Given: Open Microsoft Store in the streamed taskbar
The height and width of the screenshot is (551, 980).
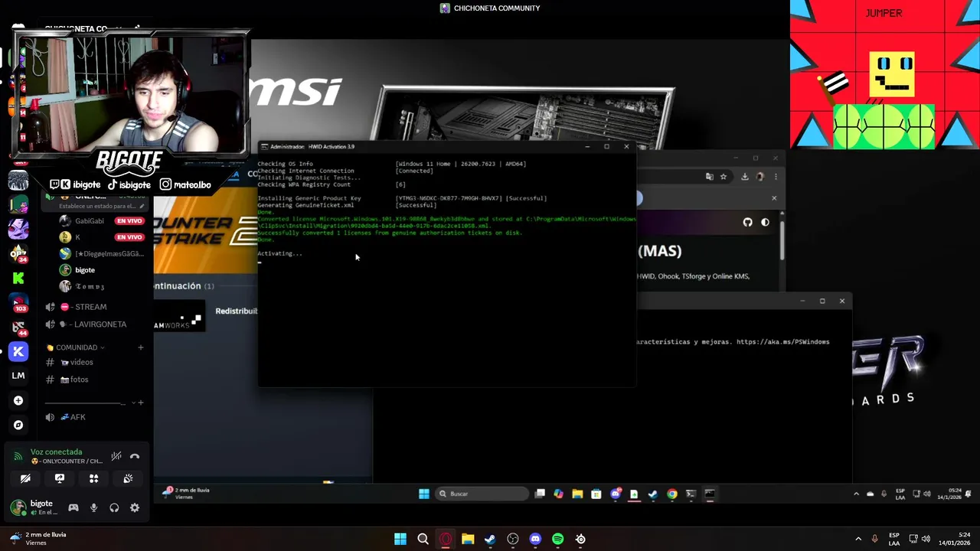Looking at the screenshot, I should click(x=596, y=494).
